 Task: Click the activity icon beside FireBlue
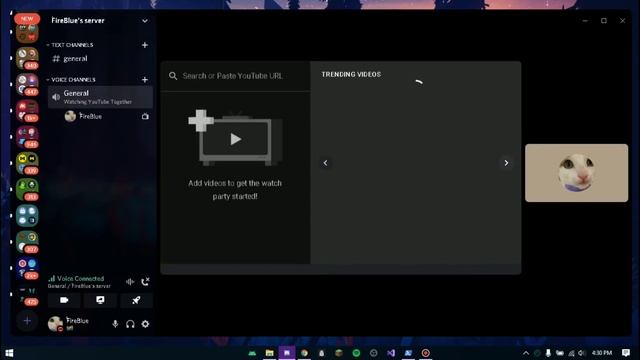145,117
